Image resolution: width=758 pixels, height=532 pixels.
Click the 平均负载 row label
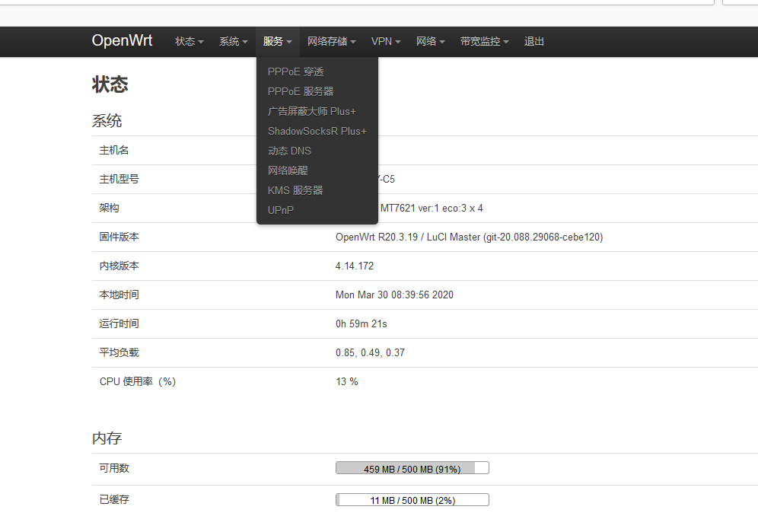[119, 353]
